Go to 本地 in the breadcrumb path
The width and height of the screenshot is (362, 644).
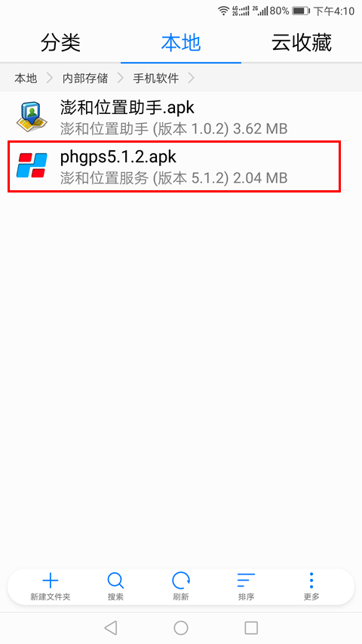[26, 78]
